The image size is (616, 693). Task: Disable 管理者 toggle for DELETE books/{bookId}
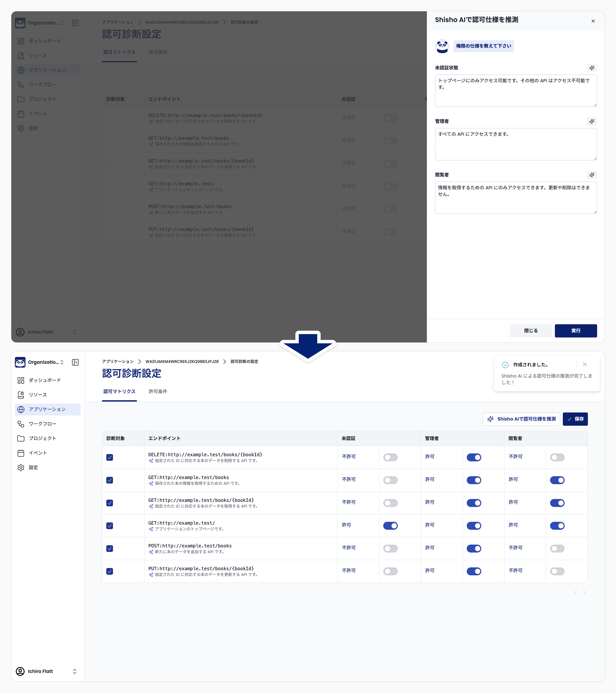click(x=474, y=457)
